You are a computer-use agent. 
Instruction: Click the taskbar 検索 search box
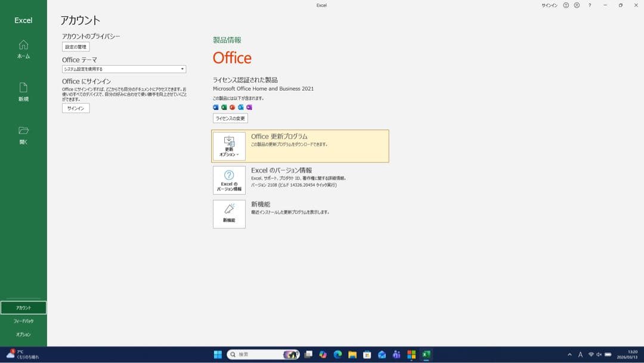263,355
